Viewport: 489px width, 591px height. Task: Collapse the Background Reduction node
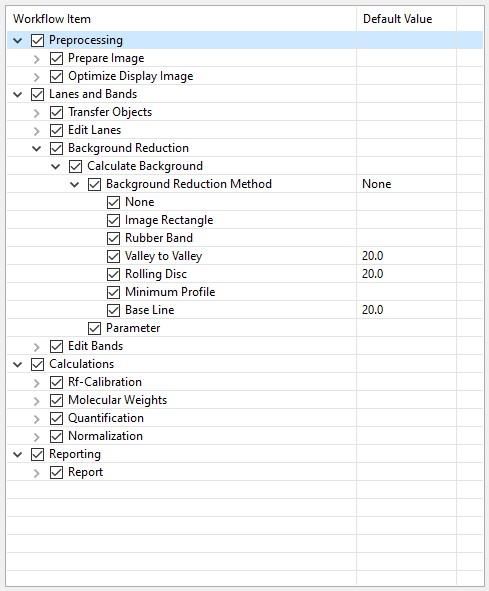pos(37,149)
